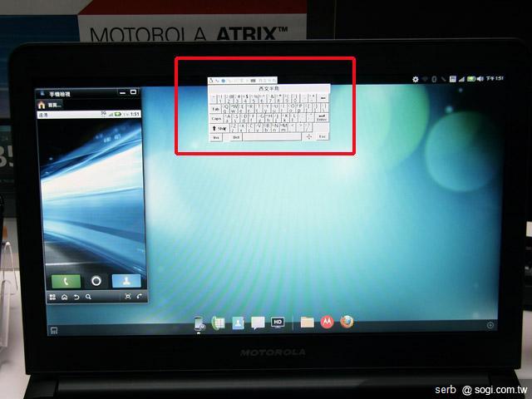Viewport: 532px width, 399px height.
Task: Tap the home icon in Mobile View toolbar
Action: (x=65, y=298)
